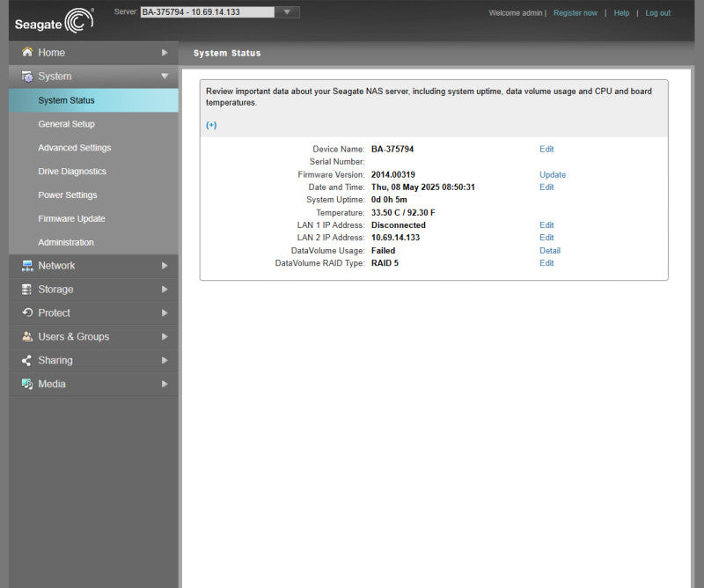
Task: Expand the Users & Groups arrow
Action: click(165, 336)
